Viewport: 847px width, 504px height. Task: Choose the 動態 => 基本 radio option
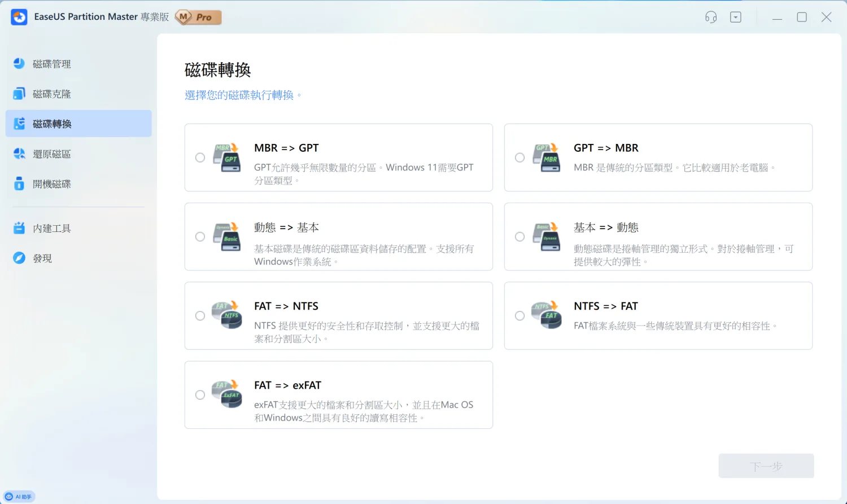[x=200, y=236]
